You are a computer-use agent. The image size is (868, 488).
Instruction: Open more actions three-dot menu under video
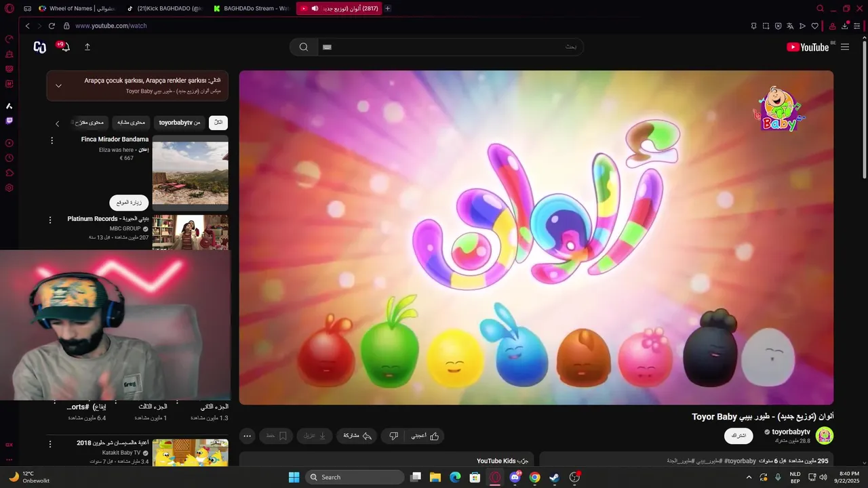[248, 436]
